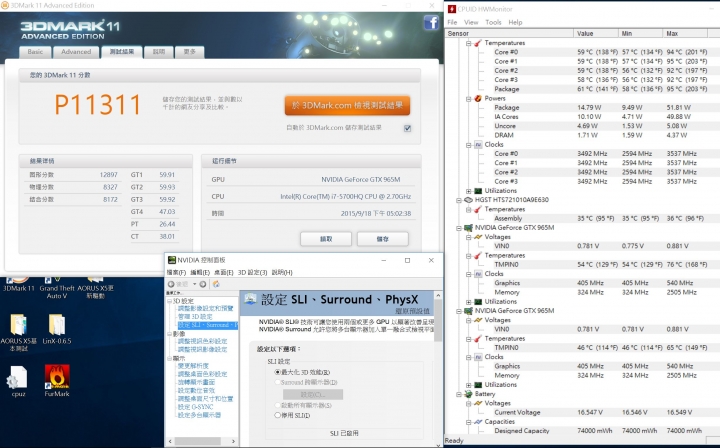This screenshot has height=448, width=720.
Task: Select the first NVIDIA GeForce GTX 965M node icon
Action: [x=468, y=228]
